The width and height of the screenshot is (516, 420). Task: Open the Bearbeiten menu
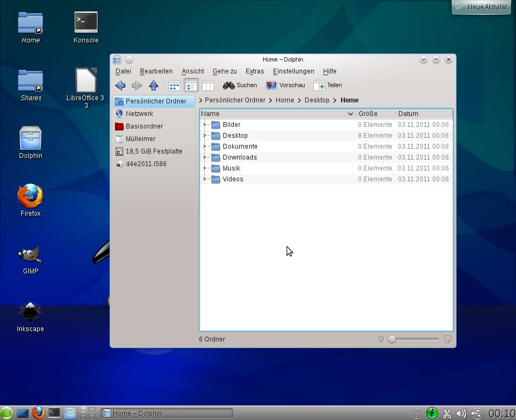click(x=156, y=71)
